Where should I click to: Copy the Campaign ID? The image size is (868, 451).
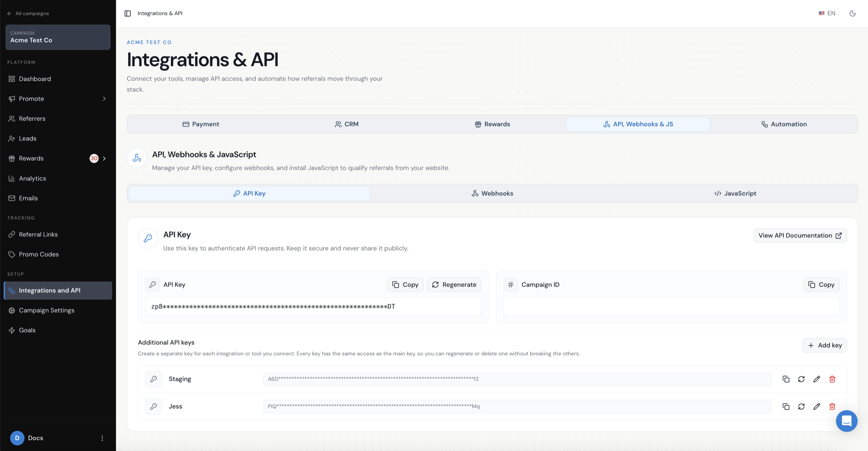[x=821, y=285]
